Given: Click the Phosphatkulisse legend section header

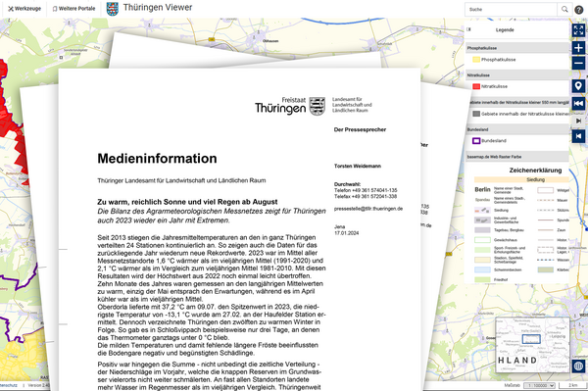Looking at the screenshot, I should pyautogui.click(x=517, y=48).
